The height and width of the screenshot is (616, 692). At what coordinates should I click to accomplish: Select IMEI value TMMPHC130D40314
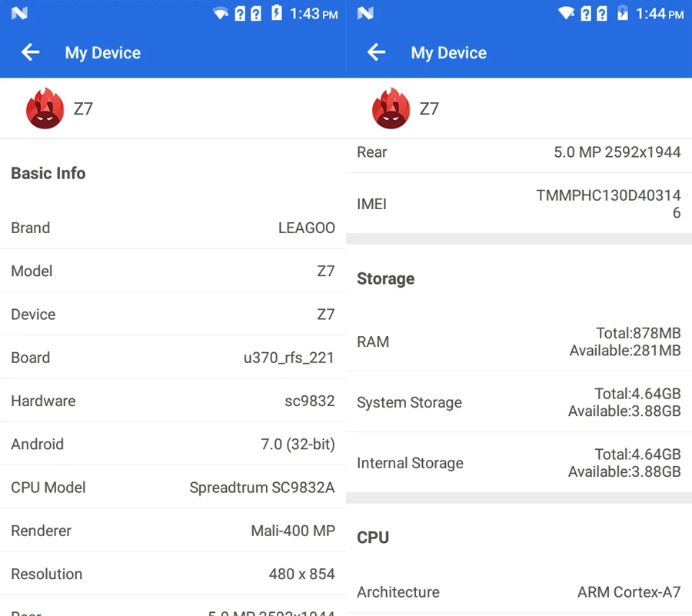pyautogui.click(x=609, y=195)
